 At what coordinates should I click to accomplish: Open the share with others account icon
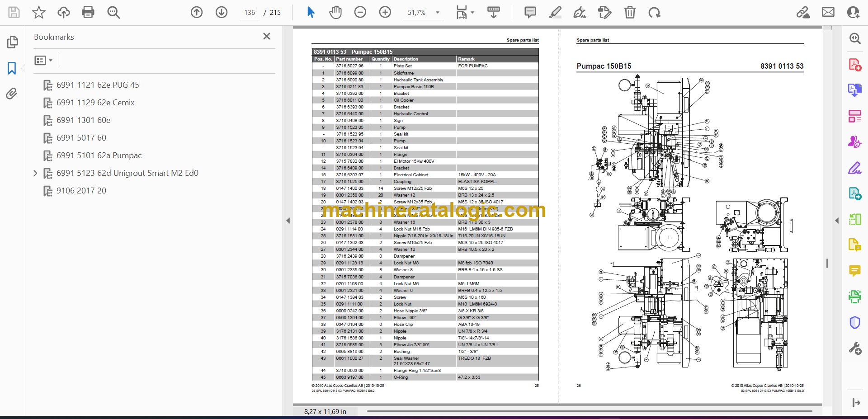click(x=854, y=12)
